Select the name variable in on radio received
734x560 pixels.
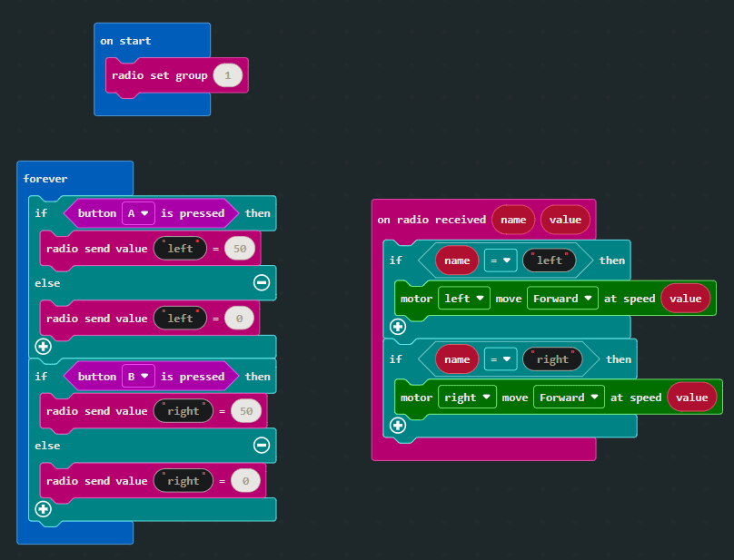click(x=513, y=220)
